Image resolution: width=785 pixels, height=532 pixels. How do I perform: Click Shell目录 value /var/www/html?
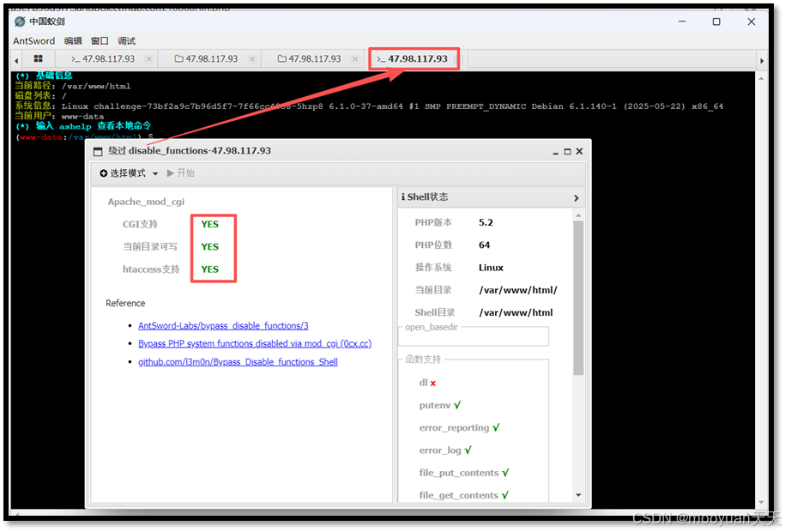[x=516, y=312]
